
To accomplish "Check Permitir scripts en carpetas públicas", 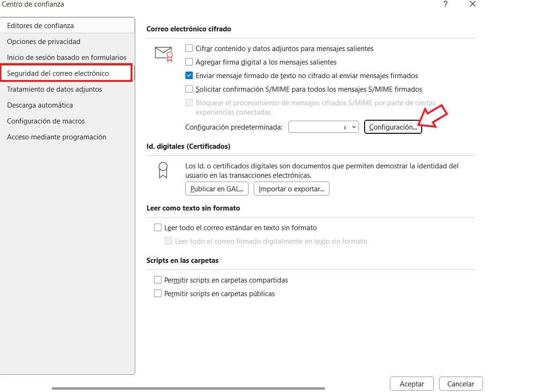I will point(158,294).
